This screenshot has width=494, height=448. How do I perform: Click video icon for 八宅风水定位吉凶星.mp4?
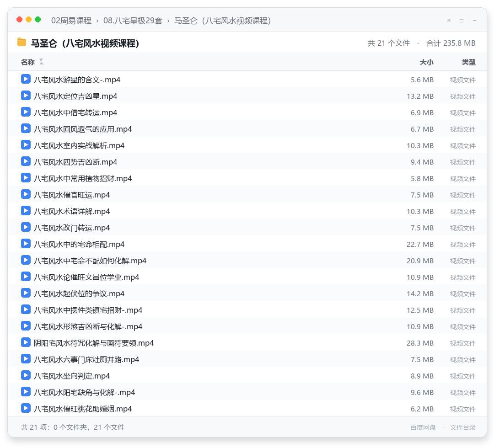26,96
